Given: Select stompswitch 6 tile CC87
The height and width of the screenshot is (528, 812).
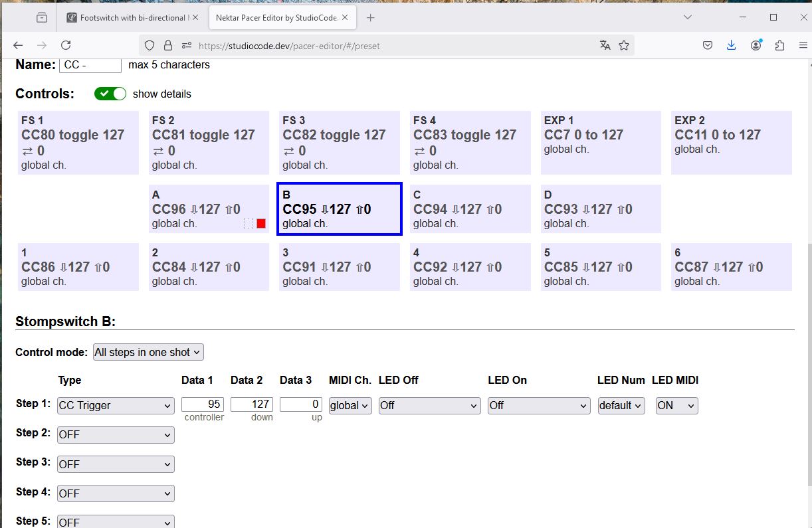Looking at the screenshot, I should [732, 267].
